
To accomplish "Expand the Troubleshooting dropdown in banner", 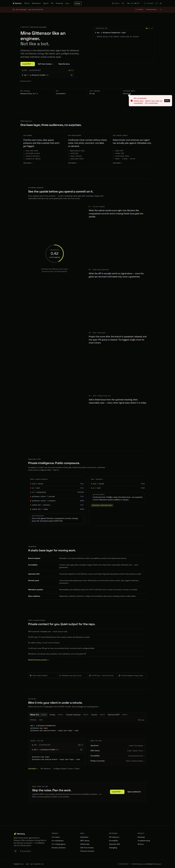I will (151, 9).
